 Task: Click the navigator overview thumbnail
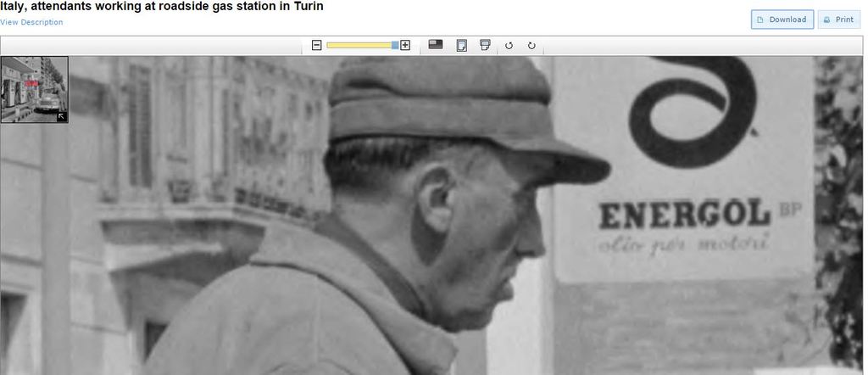coord(34,89)
